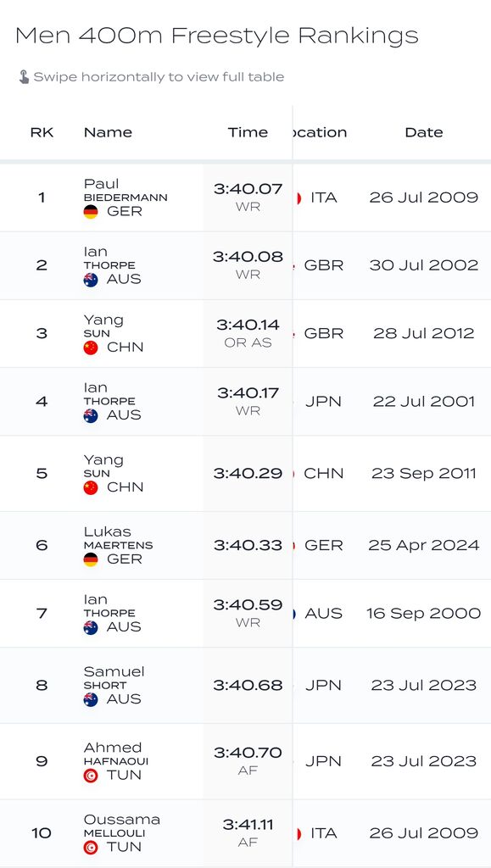Click the Tunisian flag next to Ahmed Hafnaoui
This screenshot has height=868, width=491.
91,776
